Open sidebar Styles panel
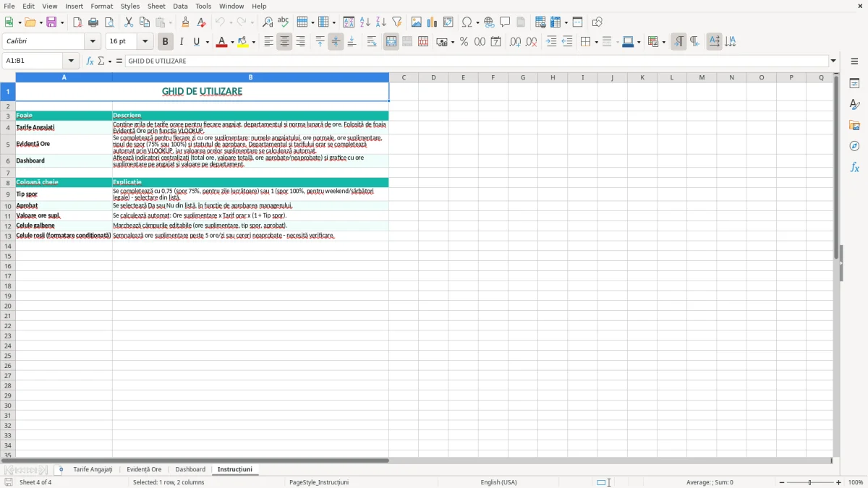This screenshot has height=488, width=868. pyautogui.click(x=854, y=105)
